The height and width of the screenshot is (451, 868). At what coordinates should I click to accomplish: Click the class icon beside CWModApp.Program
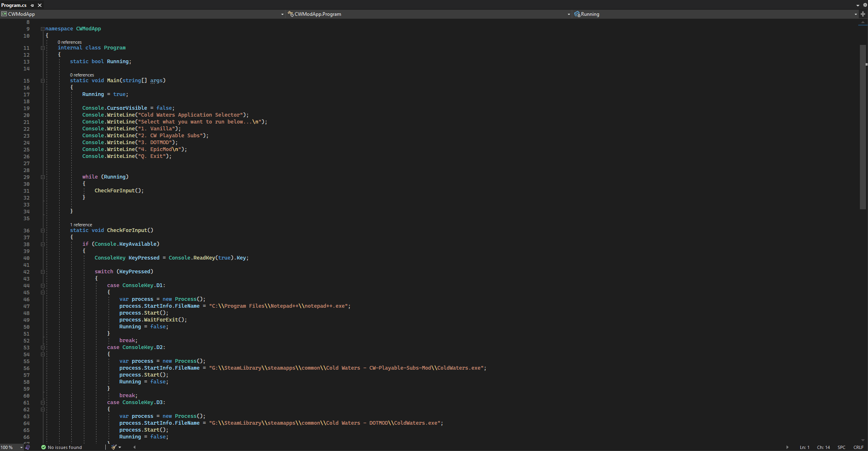291,14
